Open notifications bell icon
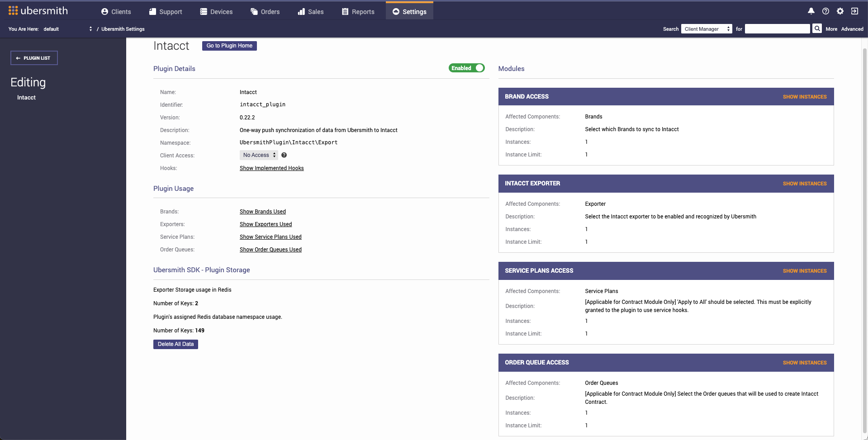Screen dimensions: 868x440 tap(811, 11)
